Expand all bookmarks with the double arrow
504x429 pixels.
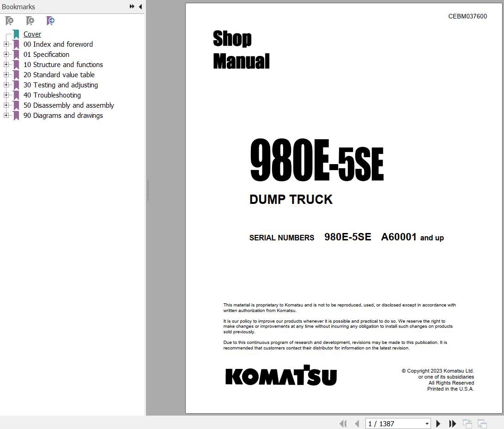tap(132, 6)
